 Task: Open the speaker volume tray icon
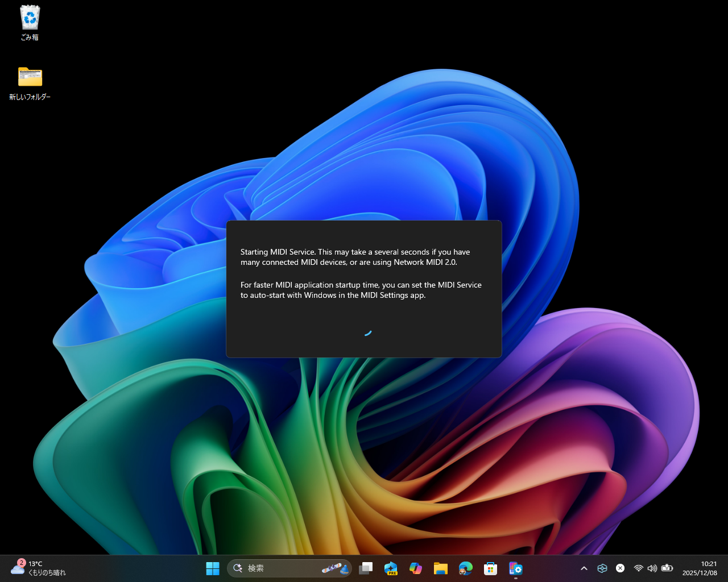652,568
